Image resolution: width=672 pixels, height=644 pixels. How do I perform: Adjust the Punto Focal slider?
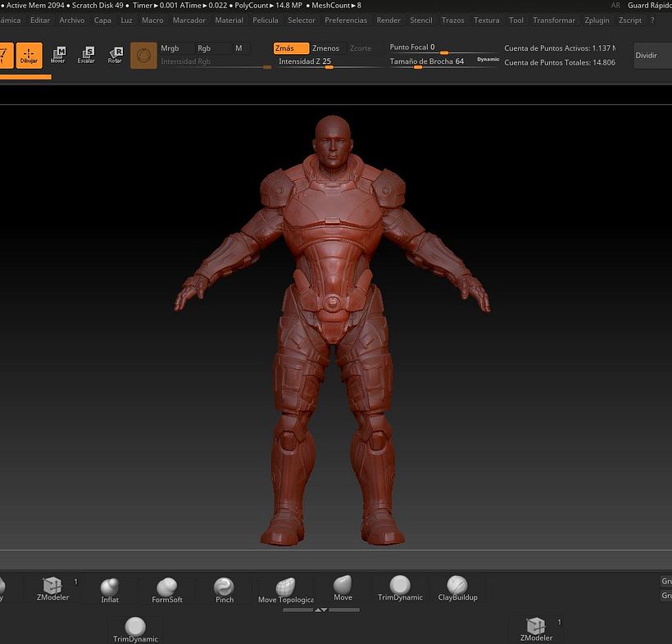(x=443, y=48)
